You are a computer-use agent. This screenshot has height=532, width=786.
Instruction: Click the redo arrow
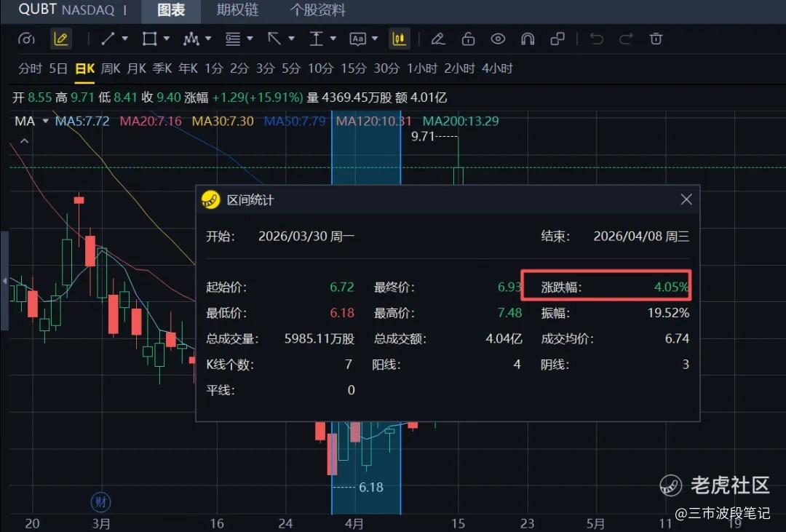(626, 39)
